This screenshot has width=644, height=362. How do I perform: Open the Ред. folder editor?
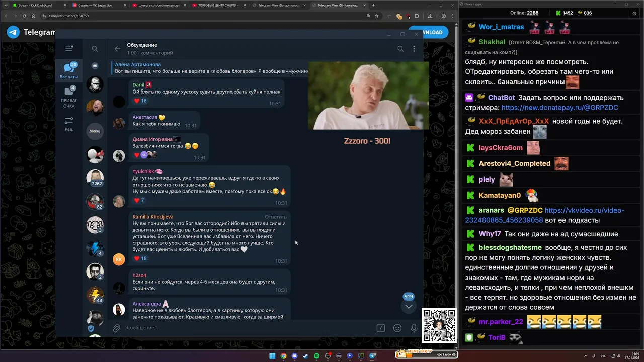coord(69,124)
